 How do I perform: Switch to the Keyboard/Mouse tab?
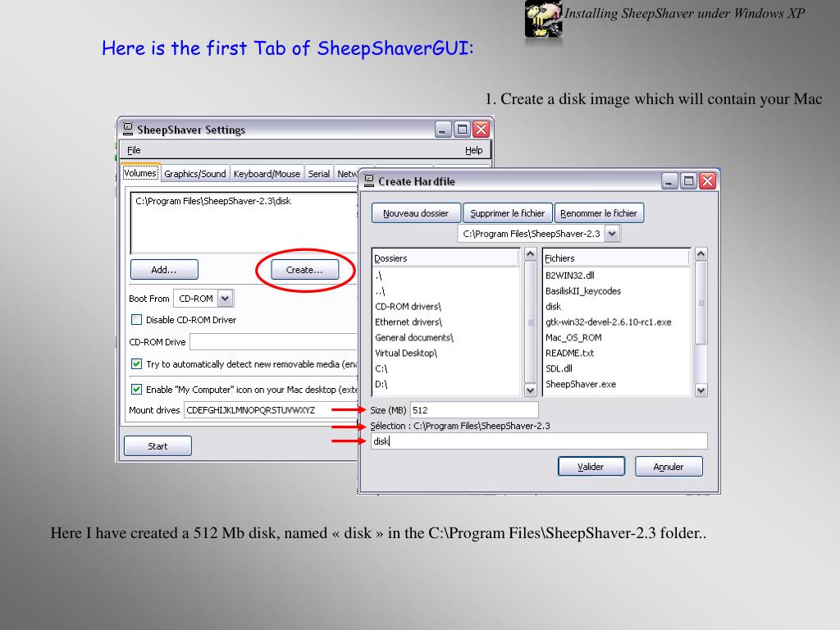(x=267, y=174)
